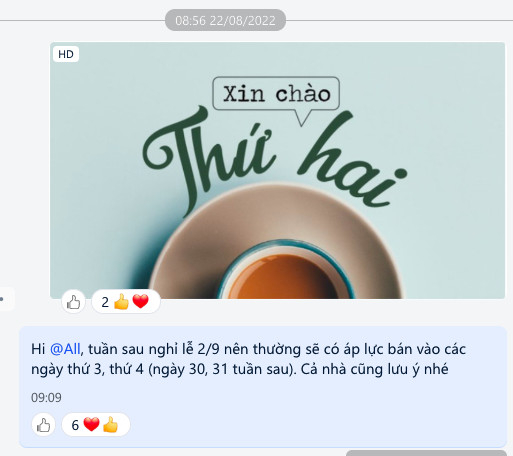This screenshot has height=456, width=513.
Task: View the image's reaction count "2"
Action: 105,302
